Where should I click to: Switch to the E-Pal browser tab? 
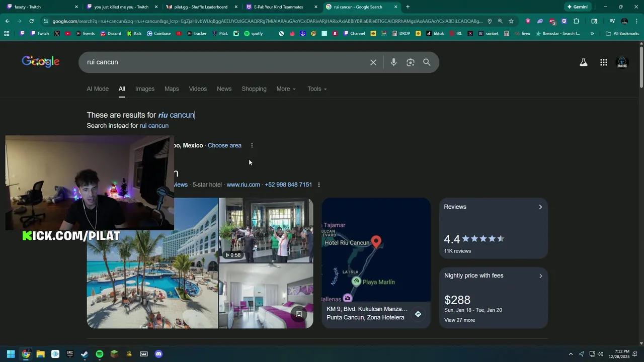point(281,7)
